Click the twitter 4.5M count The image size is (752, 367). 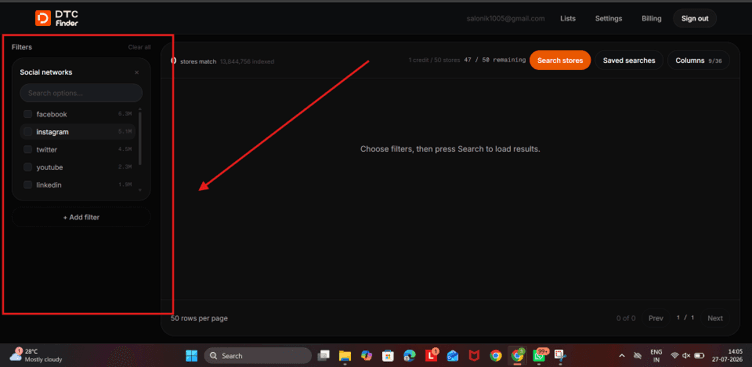tap(125, 150)
